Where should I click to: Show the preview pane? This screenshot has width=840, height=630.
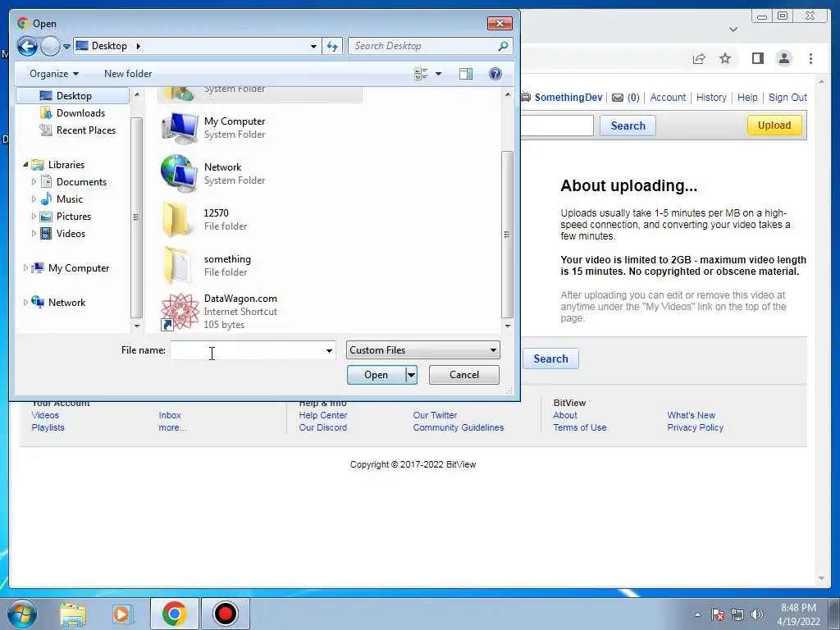466,74
